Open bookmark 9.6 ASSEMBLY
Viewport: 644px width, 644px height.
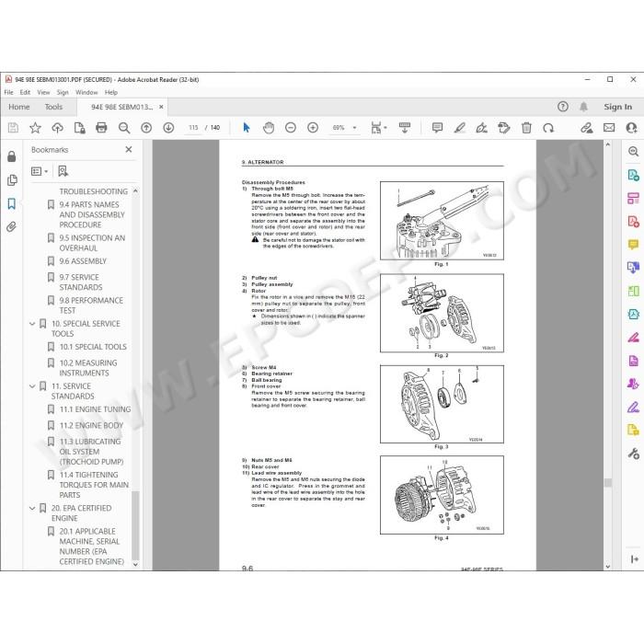click(83, 261)
